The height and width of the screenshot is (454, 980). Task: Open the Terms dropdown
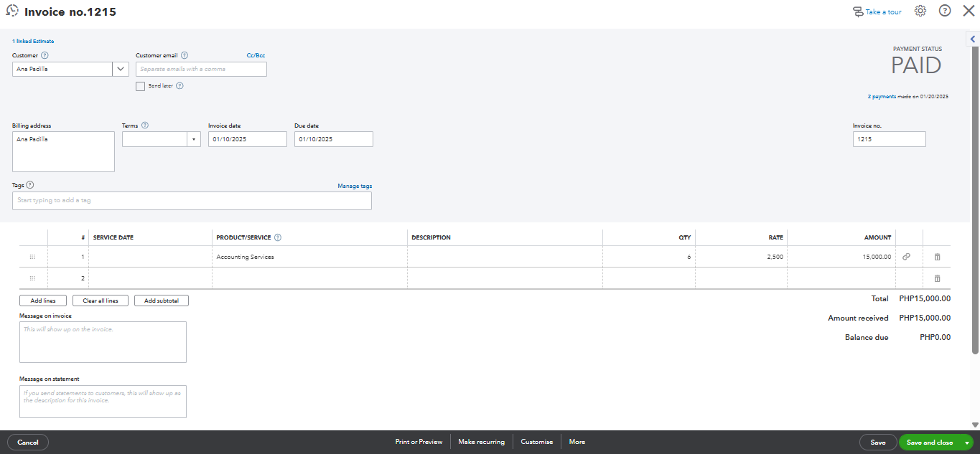click(x=194, y=139)
